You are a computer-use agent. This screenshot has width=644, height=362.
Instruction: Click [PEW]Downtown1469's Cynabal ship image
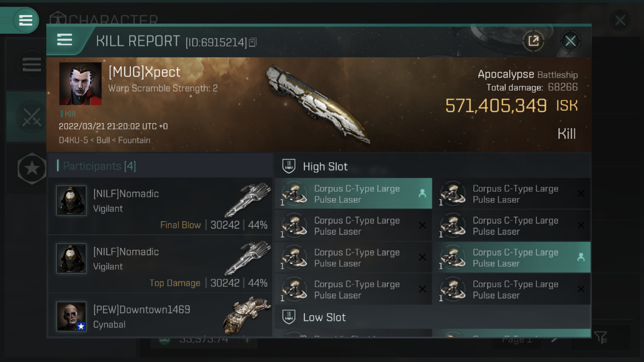click(x=247, y=315)
